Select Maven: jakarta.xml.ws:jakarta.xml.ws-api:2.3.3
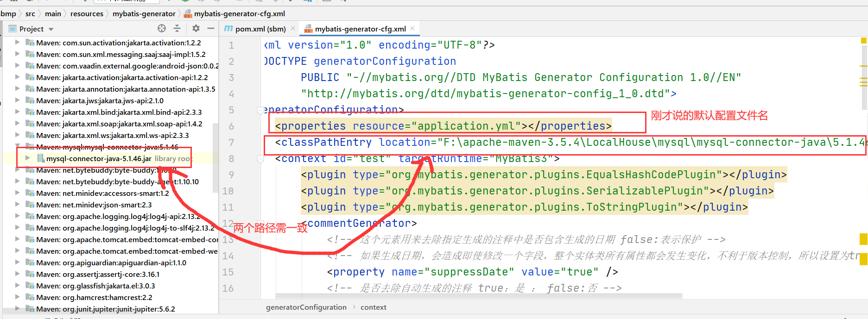Screen dimensions: 868x319 [x=113, y=135]
